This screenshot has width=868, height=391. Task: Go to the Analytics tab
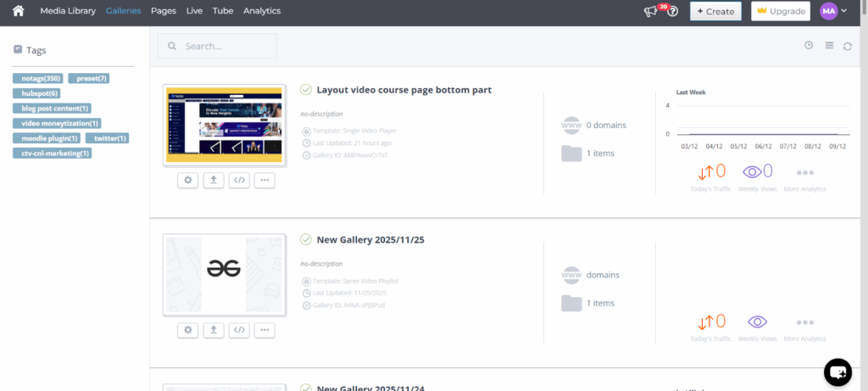[262, 11]
